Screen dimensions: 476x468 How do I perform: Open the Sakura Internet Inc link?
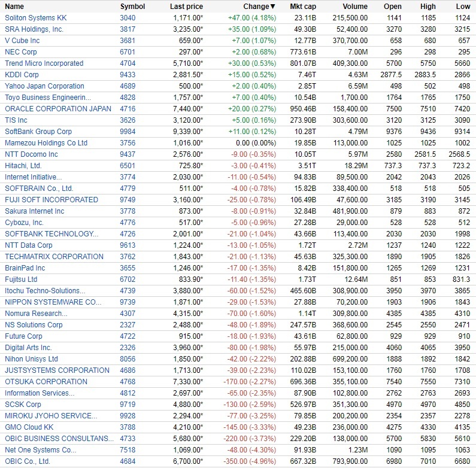tap(34, 211)
